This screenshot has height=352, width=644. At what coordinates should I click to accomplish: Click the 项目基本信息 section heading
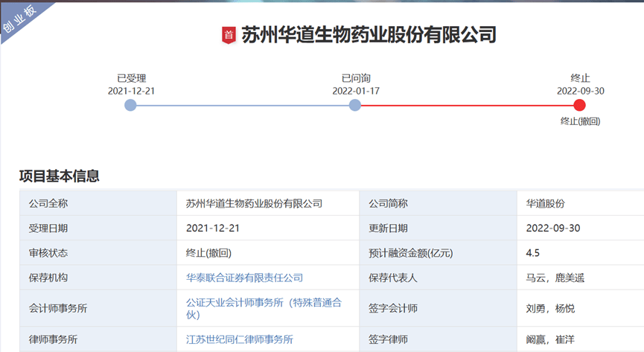(x=60, y=176)
